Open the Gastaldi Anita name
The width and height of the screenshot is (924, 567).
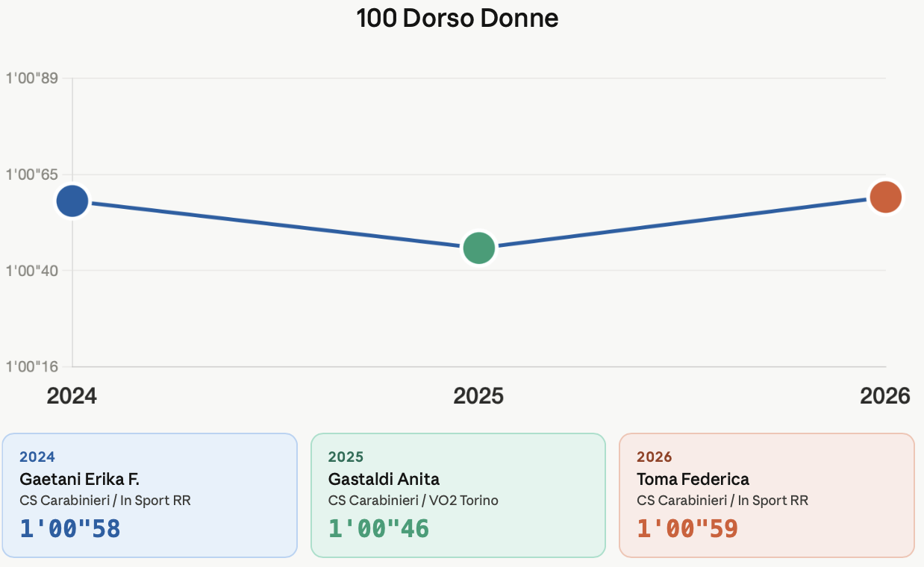tap(384, 479)
